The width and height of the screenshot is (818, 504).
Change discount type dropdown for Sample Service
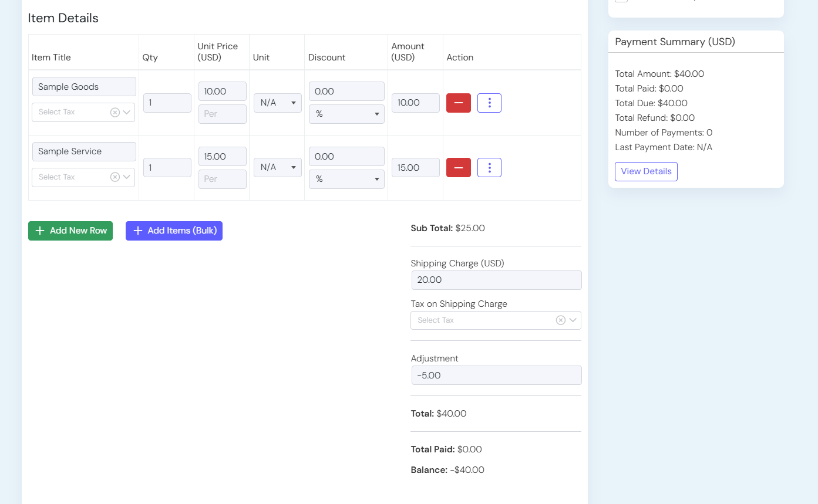(346, 179)
